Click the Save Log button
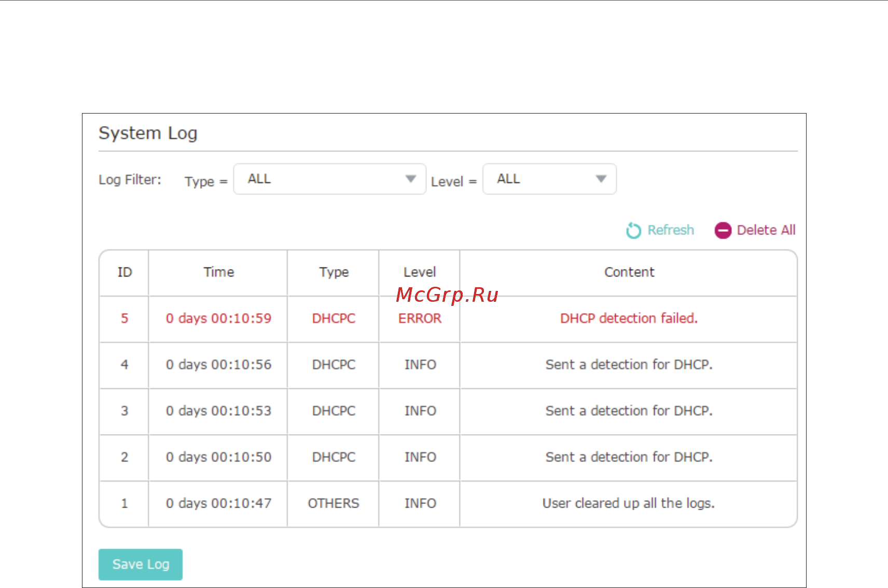Screen dimensions: 888x588 point(141,564)
